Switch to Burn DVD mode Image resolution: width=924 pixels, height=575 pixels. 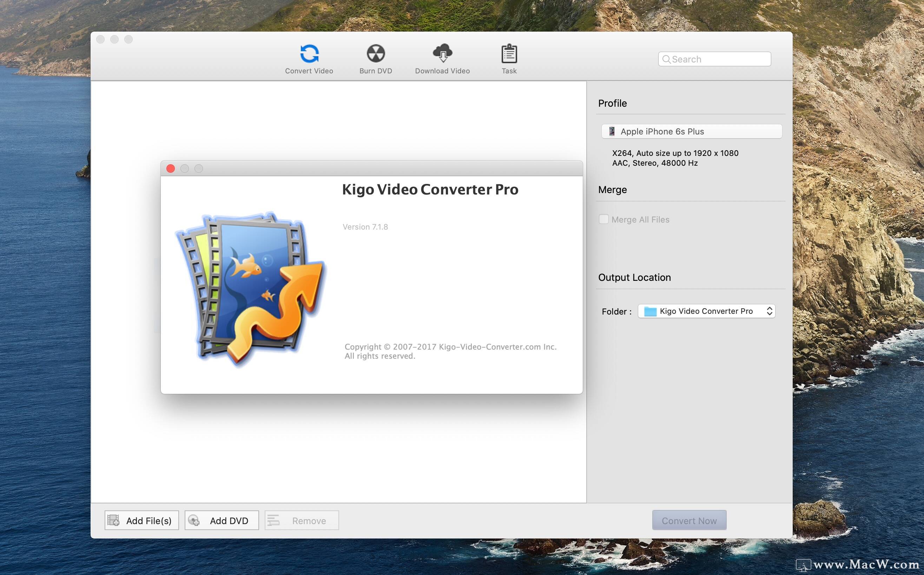(x=376, y=59)
